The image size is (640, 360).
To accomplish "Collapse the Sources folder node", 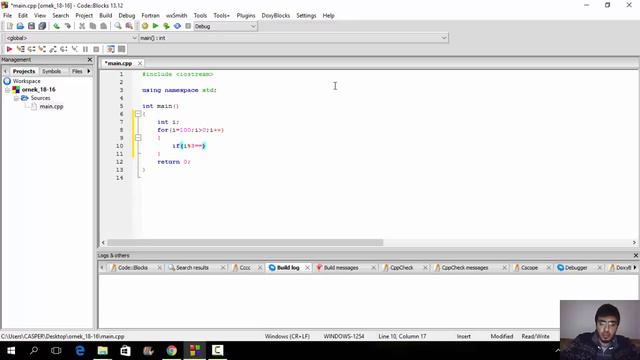I will click(x=16, y=98).
